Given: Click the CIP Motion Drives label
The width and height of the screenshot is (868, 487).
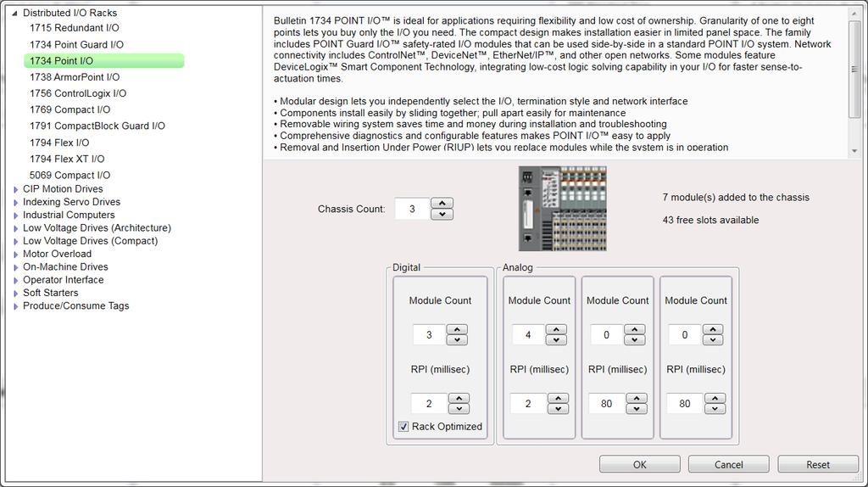Looking at the screenshot, I should [x=63, y=189].
